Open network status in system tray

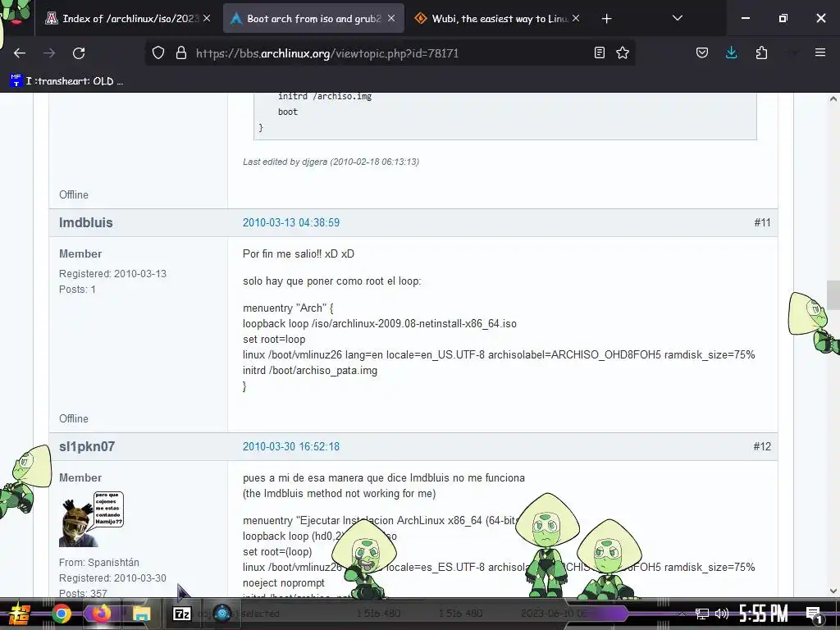click(702, 614)
